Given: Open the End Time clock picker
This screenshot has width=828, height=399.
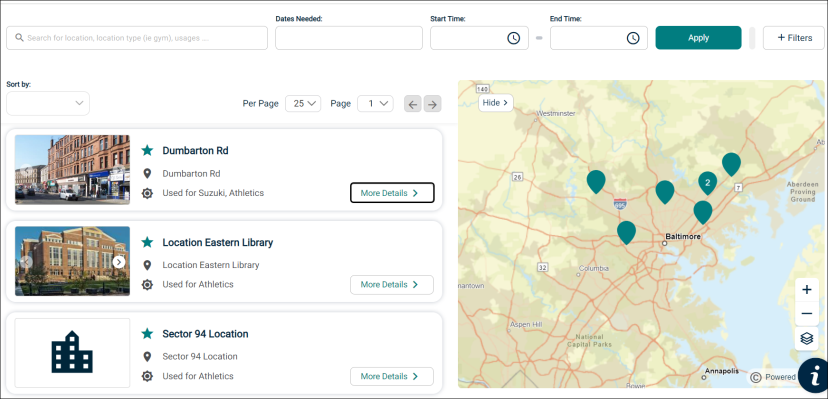Looking at the screenshot, I should point(633,38).
